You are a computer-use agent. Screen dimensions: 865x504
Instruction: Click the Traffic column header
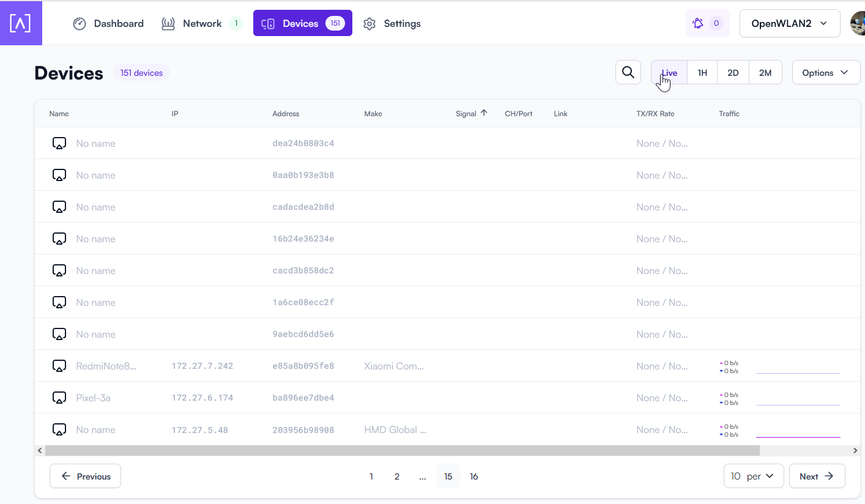[729, 114]
